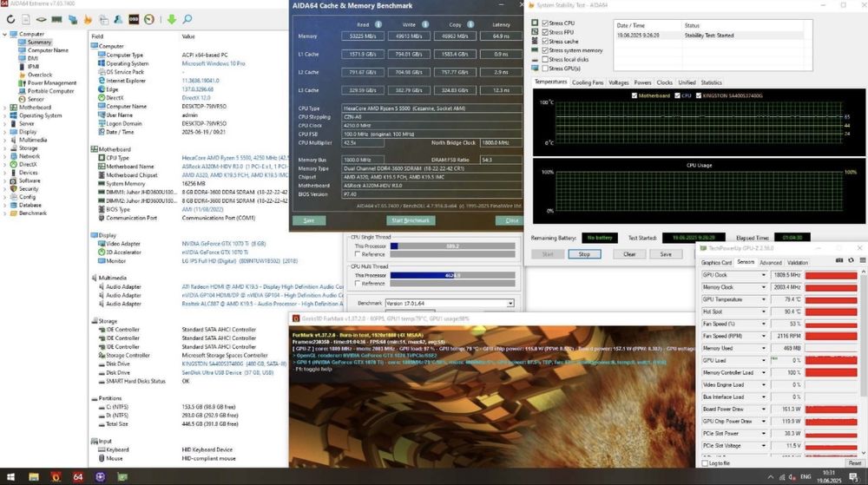Click Save in System Stability Test
The height and width of the screenshot is (485, 868).
pos(666,254)
